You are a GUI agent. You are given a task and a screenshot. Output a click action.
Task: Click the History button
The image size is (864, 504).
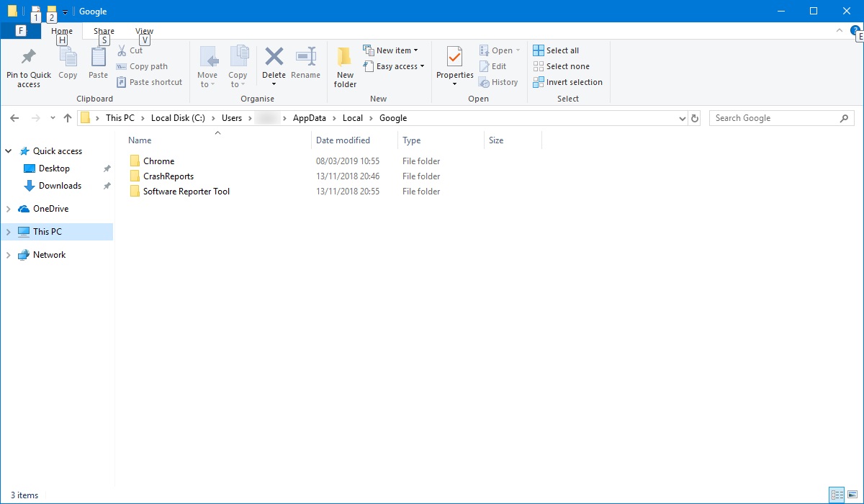[498, 82]
